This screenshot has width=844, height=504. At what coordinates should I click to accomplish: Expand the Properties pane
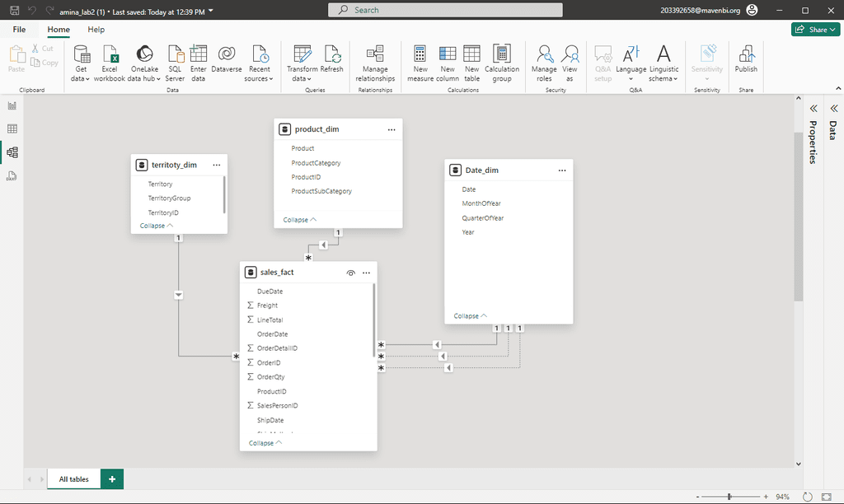click(814, 109)
